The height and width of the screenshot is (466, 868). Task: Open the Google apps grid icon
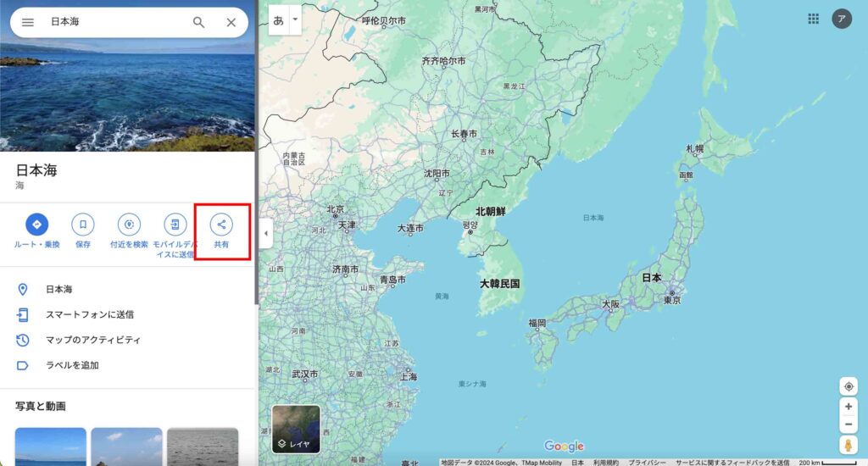click(813, 19)
